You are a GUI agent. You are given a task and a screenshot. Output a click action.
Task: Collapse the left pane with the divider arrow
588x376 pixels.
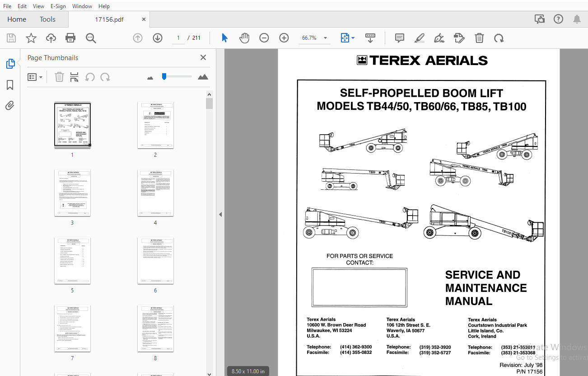pos(220,214)
